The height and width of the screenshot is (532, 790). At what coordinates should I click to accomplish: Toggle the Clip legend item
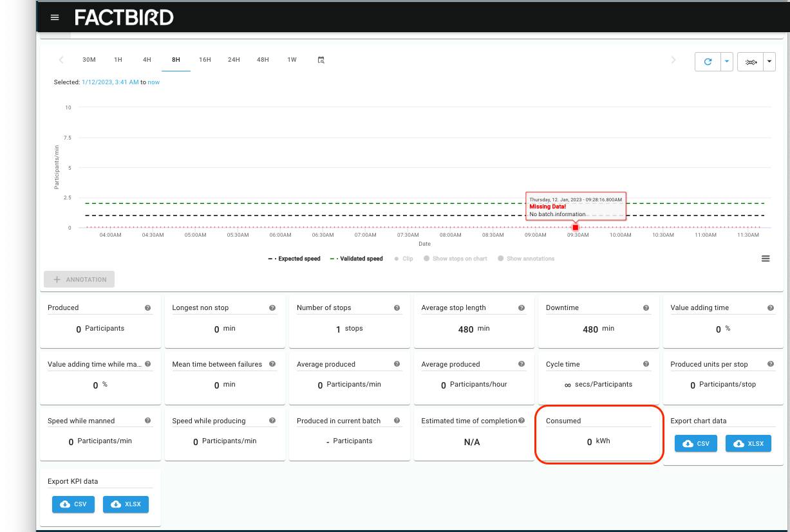coord(403,259)
